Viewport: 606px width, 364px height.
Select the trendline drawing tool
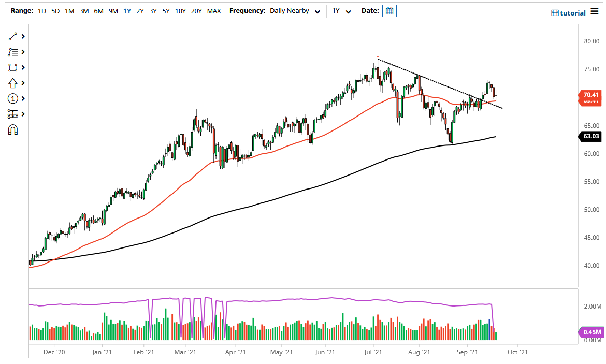click(x=12, y=36)
